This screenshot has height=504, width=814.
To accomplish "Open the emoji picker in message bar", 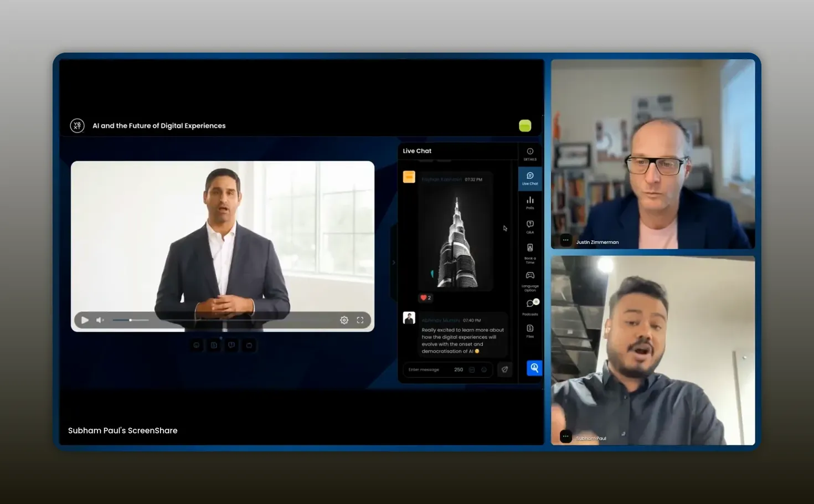I will click(484, 369).
